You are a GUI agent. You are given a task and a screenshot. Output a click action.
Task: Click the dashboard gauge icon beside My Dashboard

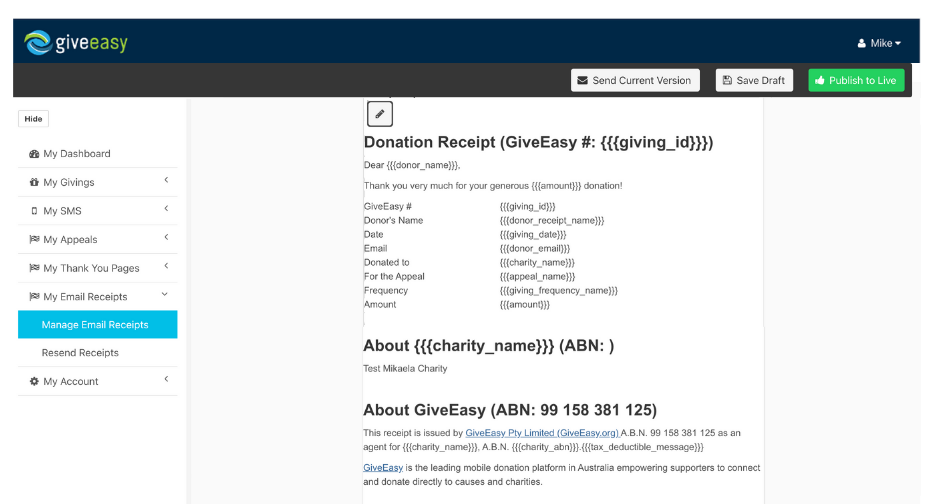pyautogui.click(x=34, y=154)
